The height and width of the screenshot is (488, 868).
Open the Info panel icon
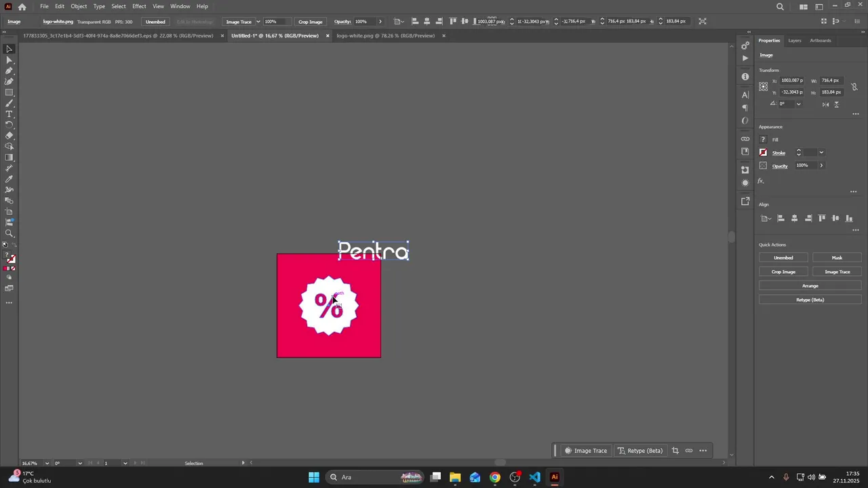click(x=745, y=77)
